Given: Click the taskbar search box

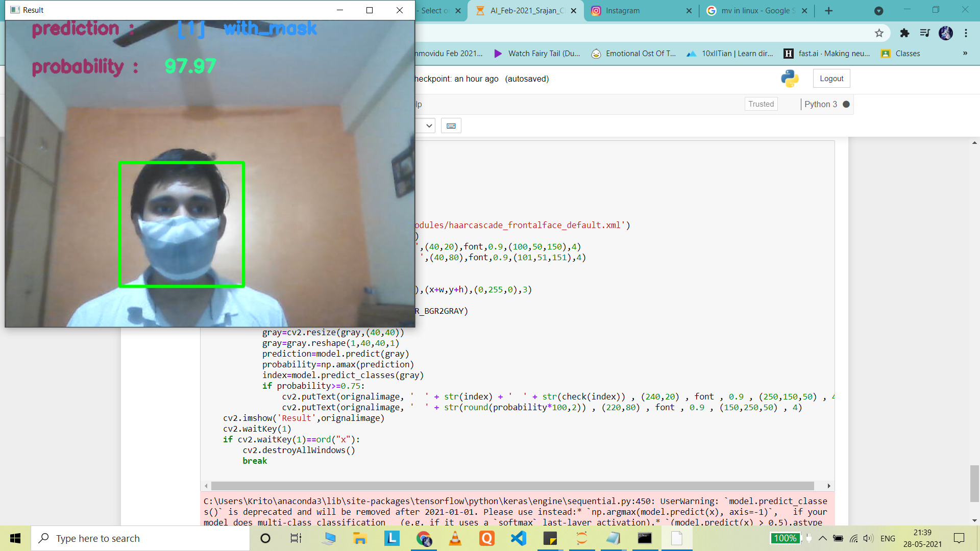Looking at the screenshot, I should click(x=140, y=538).
